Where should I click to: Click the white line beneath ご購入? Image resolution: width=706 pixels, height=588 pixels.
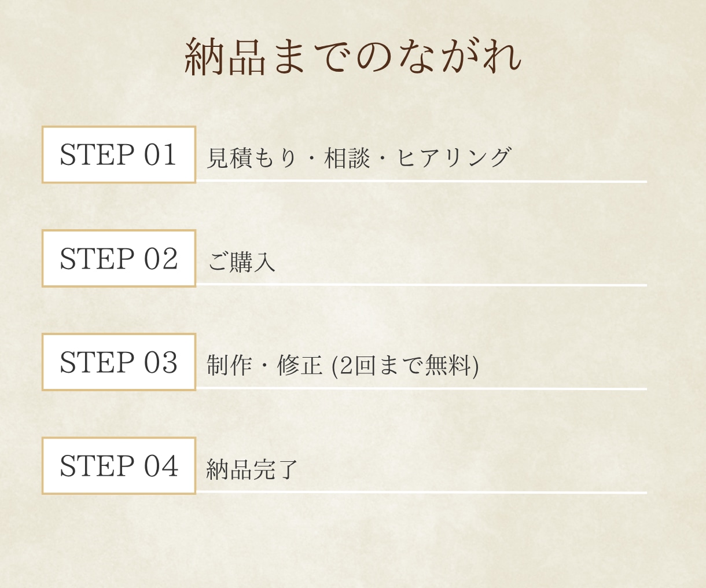pyautogui.click(x=421, y=285)
